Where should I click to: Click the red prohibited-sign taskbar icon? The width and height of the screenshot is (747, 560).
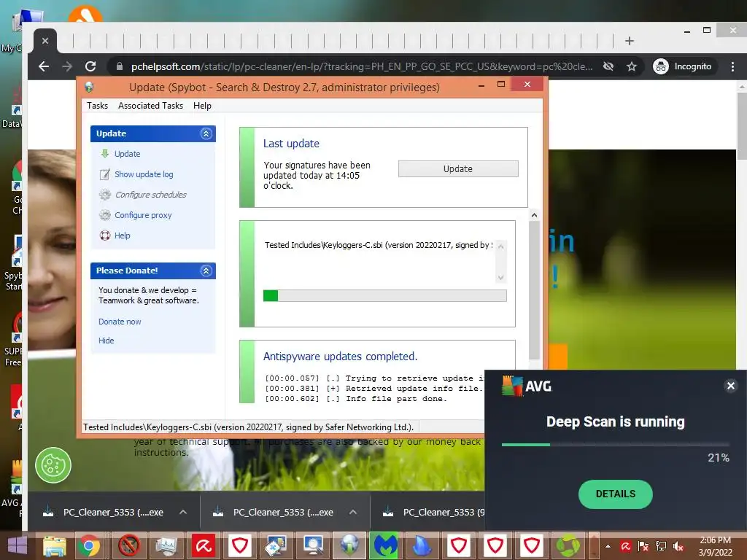coord(128,545)
